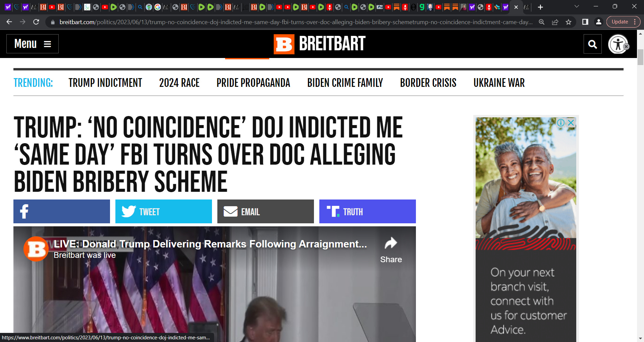Go forward in browser history

coord(22,22)
